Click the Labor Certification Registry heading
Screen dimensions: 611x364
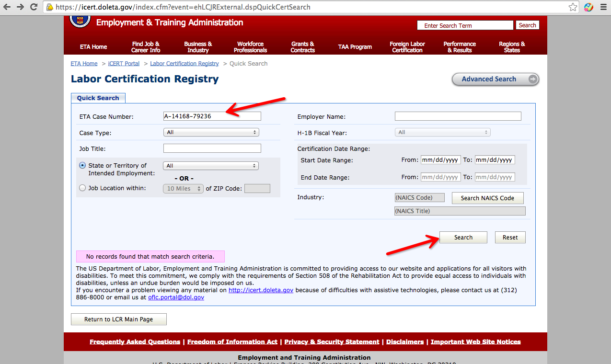(145, 80)
